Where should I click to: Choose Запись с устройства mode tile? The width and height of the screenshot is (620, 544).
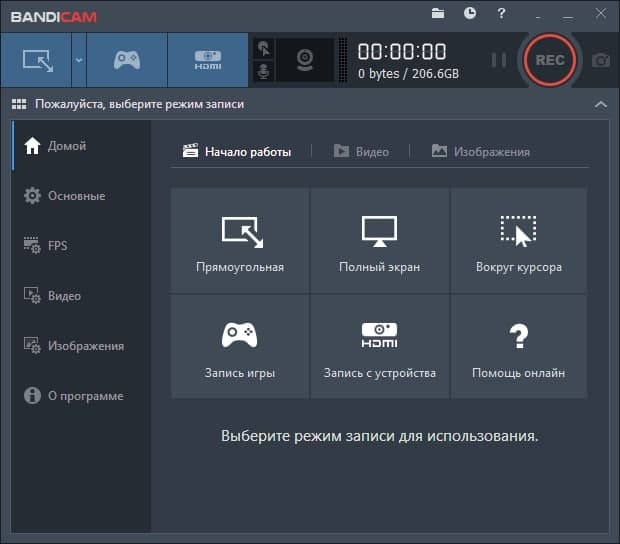click(380, 346)
